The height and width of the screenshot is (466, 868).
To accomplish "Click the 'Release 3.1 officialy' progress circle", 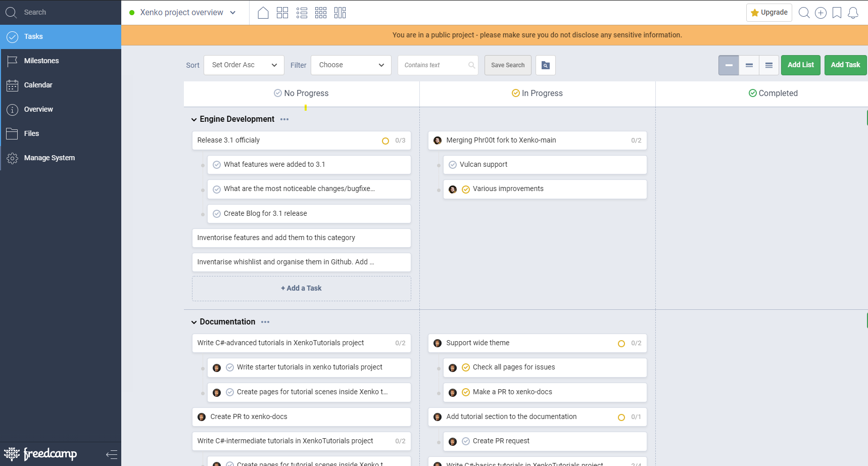I will [x=385, y=141].
